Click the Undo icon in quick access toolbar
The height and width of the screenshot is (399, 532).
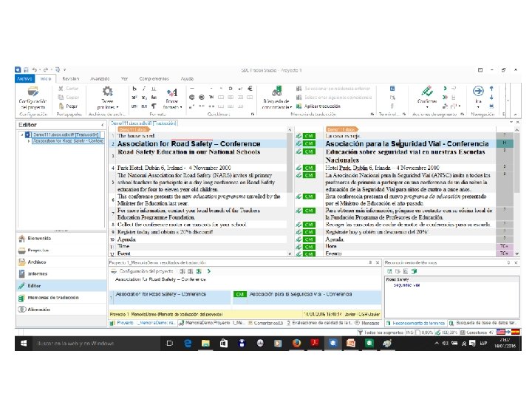[34, 69]
